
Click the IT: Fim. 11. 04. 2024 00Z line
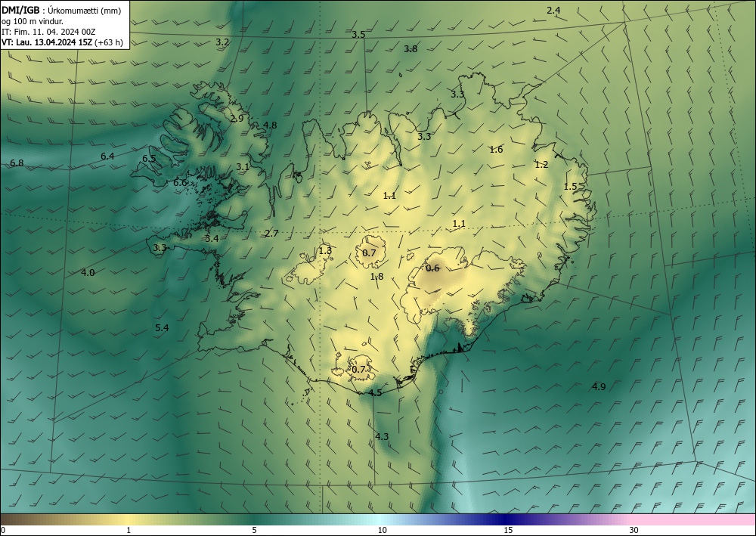(48, 32)
